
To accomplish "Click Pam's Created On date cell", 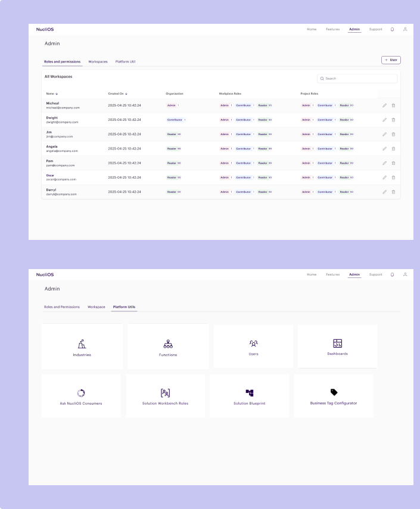I will [x=125, y=163].
